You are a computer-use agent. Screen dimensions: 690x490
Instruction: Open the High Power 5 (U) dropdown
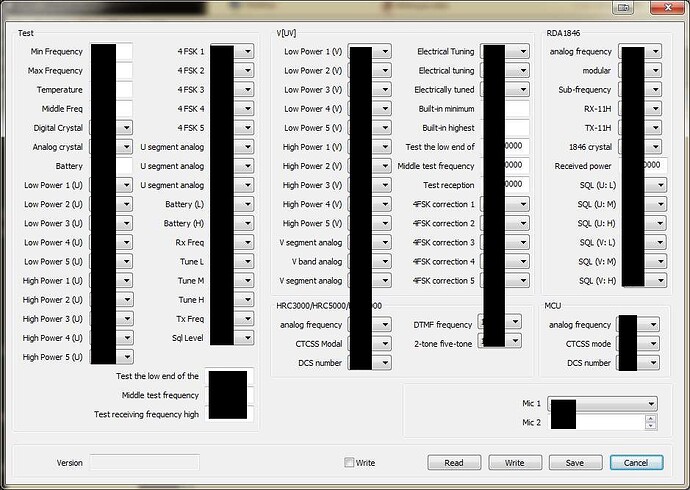coord(125,357)
